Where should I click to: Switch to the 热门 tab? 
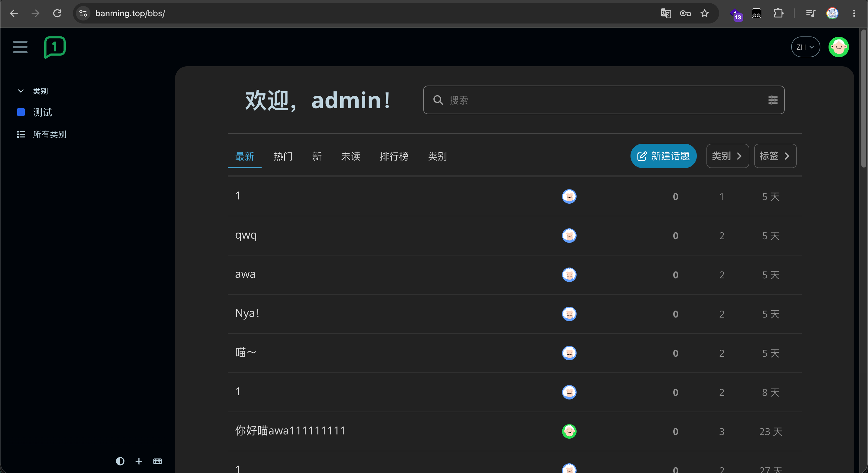pyautogui.click(x=283, y=156)
